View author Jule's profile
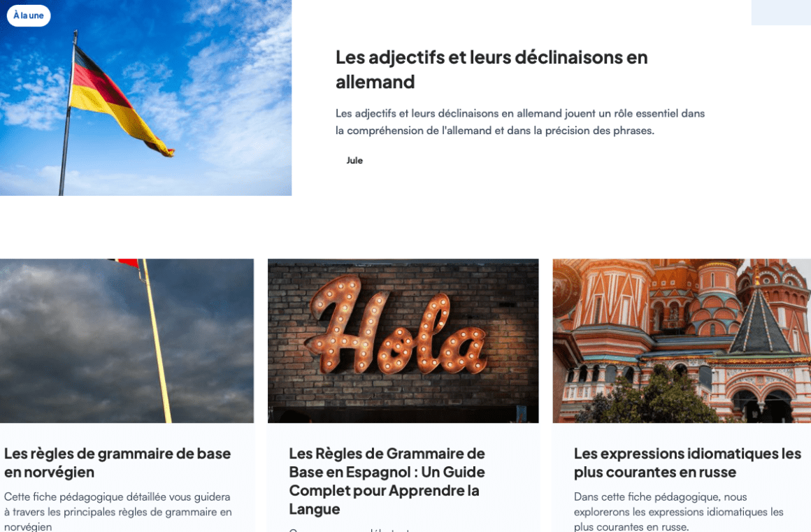The width and height of the screenshot is (811, 532). tap(354, 160)
